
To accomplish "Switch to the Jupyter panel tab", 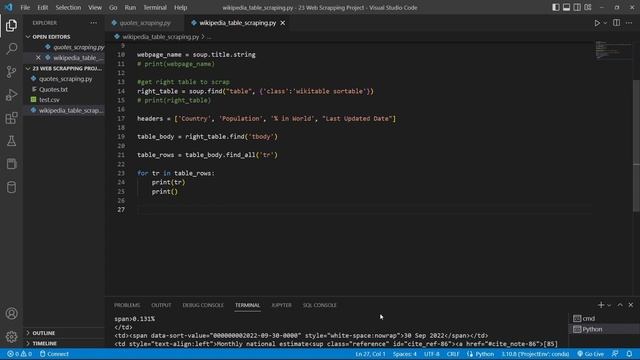I will click(282, 305).
